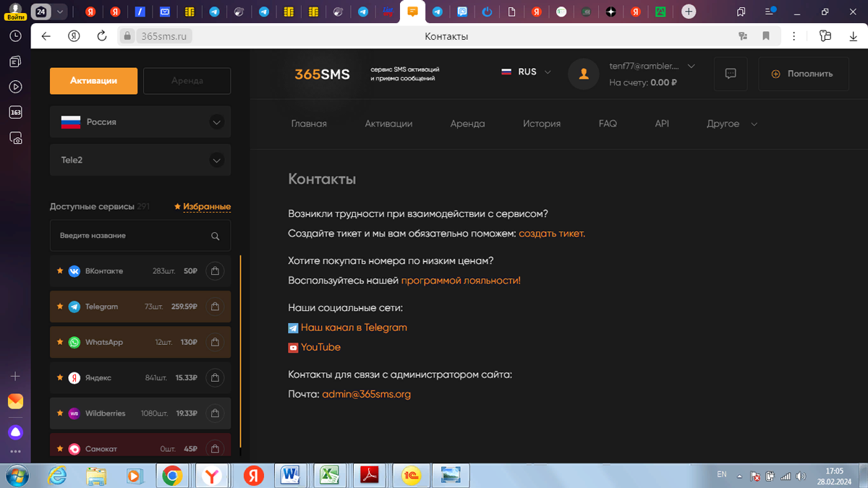Expand the Россия country dropdown
Screen dimensions: 868x488
point(140,122)
